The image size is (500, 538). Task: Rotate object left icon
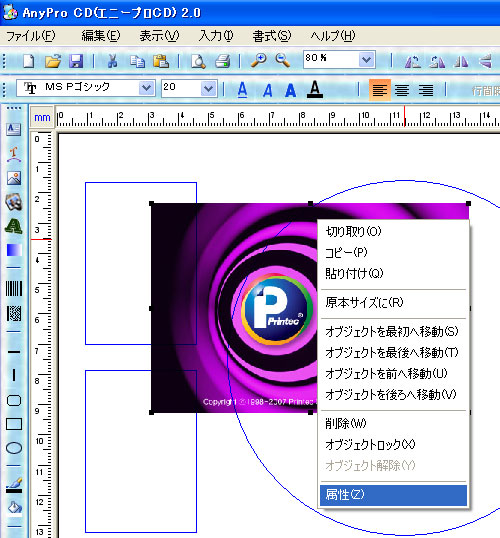(x=412, y=61)
